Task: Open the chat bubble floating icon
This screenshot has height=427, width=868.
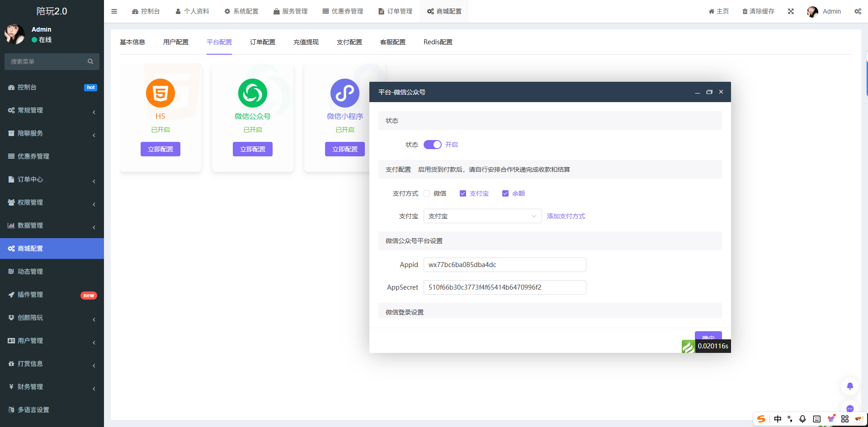Action: coord(850,408)
